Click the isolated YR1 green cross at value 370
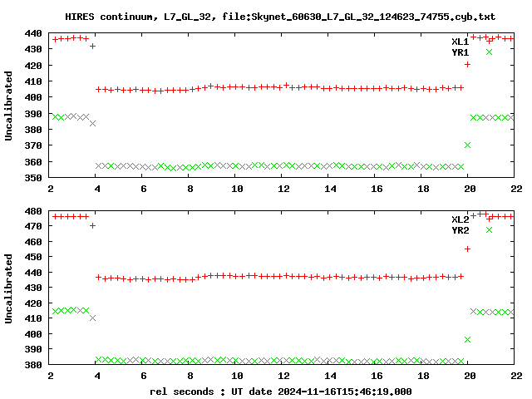This screenshot has height=399, width=532. [x=467, y=145]
